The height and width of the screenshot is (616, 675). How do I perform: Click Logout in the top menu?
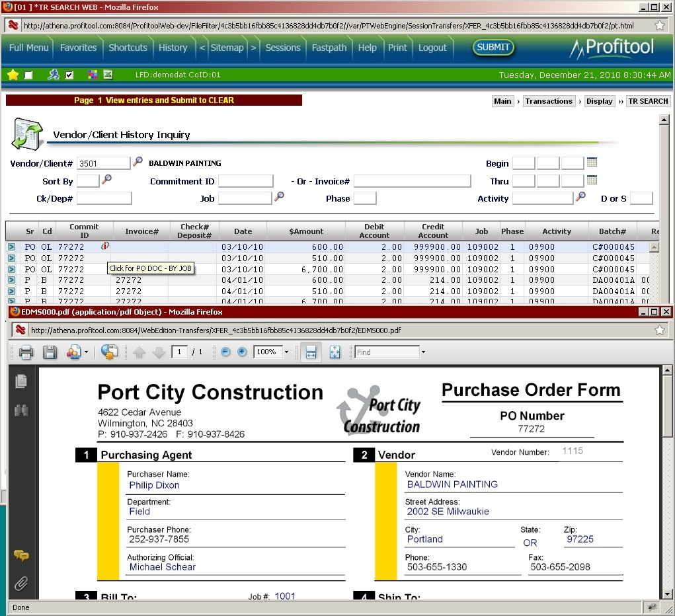432,48
